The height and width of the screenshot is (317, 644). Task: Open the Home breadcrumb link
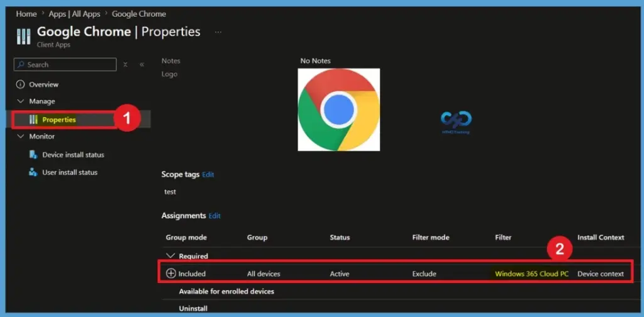tap(26, 14)
